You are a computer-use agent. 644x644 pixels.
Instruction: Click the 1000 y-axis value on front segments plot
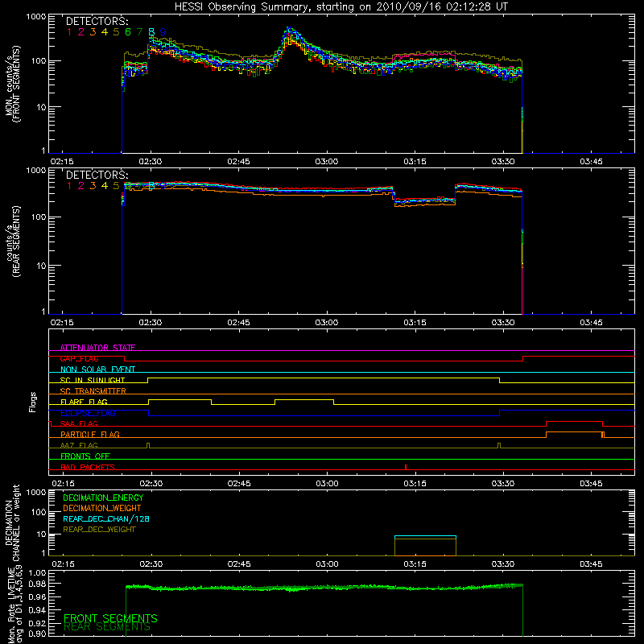(x=36, y=17)
